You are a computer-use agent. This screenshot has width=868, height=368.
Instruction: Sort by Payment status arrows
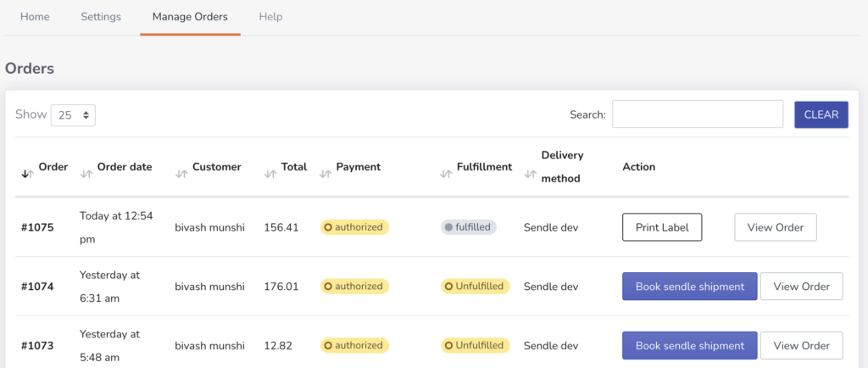pos(325,174)
